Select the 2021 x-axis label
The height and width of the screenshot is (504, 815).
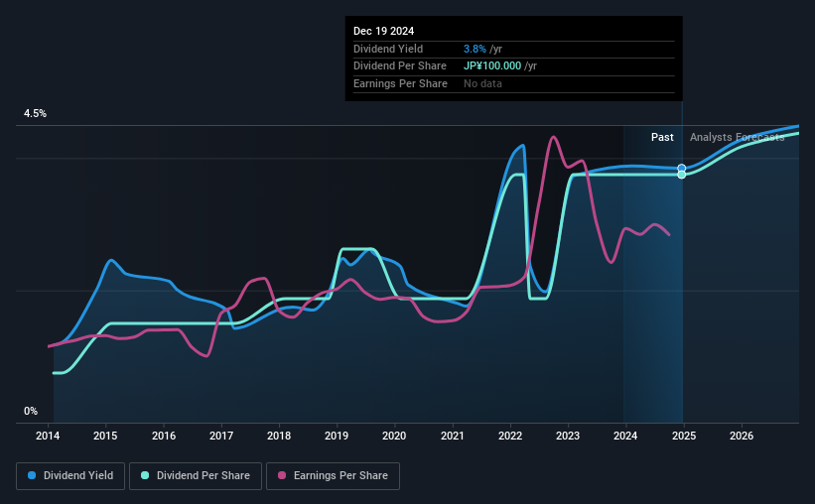(x=453, y=436)
